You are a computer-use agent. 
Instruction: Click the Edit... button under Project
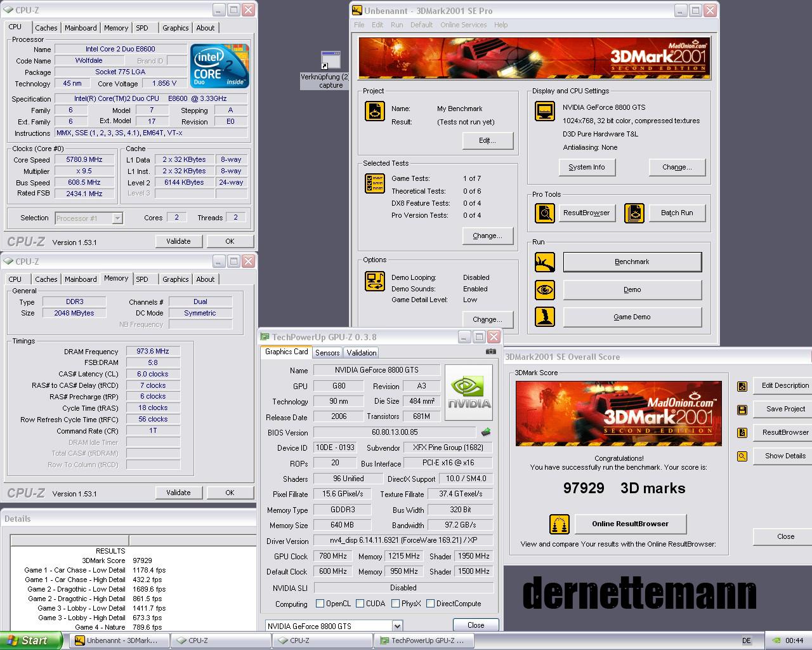pos(487,140)
